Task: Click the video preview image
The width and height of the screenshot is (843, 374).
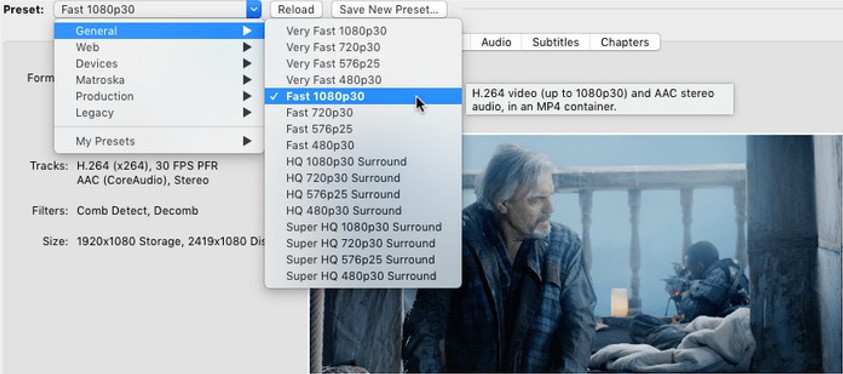Action: (x=576, y=254)
